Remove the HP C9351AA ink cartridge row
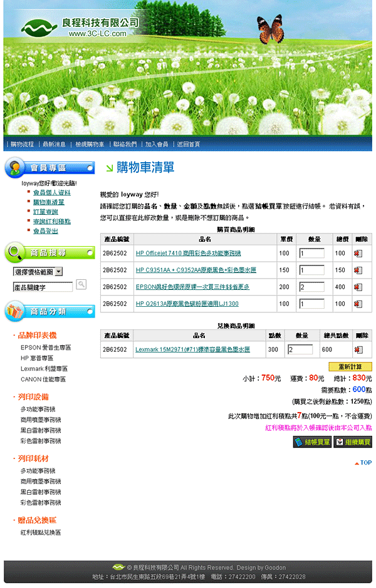376x588 pixels. (x=358, y=271)
